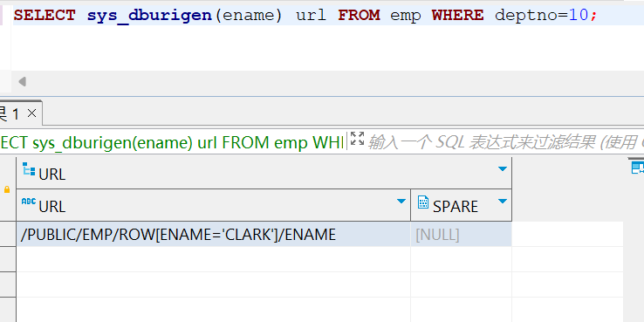Click the deptno=10 condition in the editor
The width and height of the screenshot is (644, 322).
(542, 16)
